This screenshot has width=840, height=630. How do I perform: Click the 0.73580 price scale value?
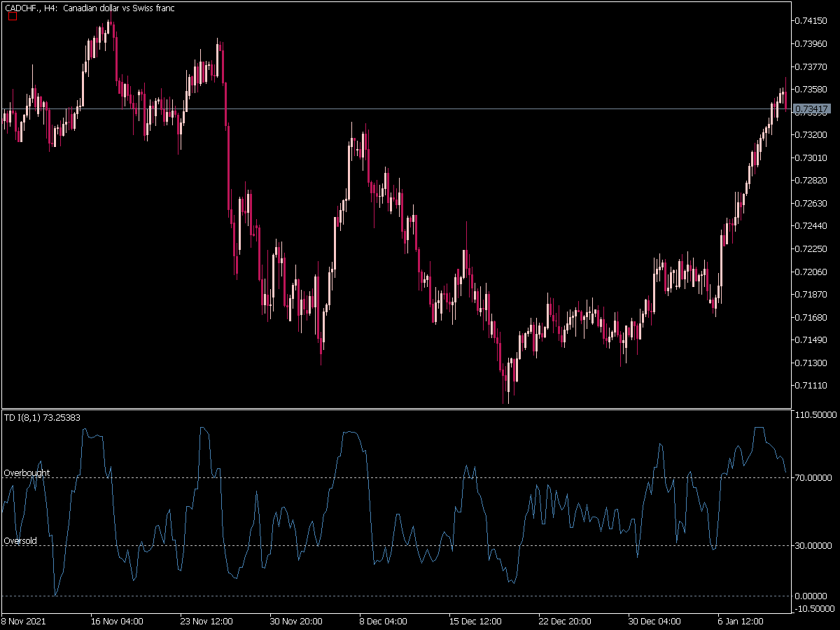point(812,89)
